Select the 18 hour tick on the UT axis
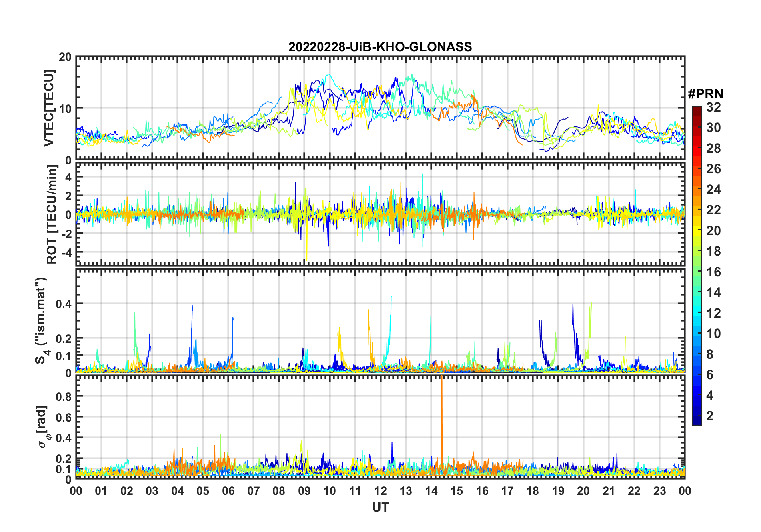 coord(533,491)
